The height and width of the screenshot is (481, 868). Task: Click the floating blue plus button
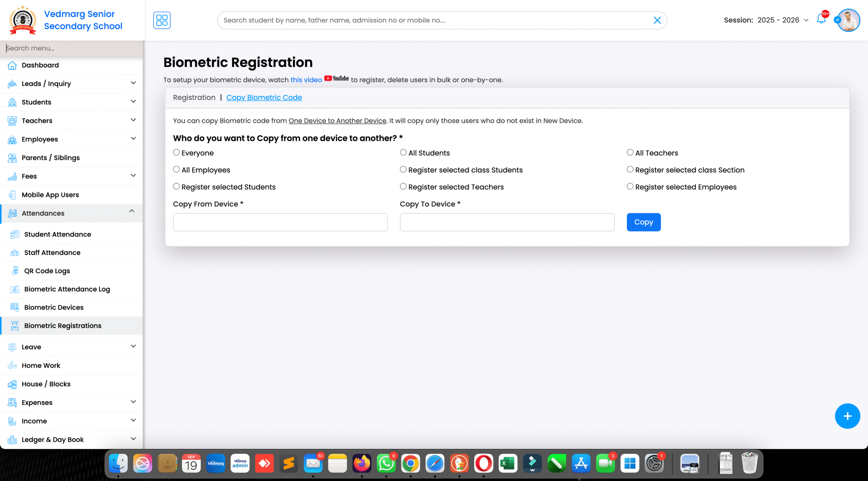click(x=847, y=416)
